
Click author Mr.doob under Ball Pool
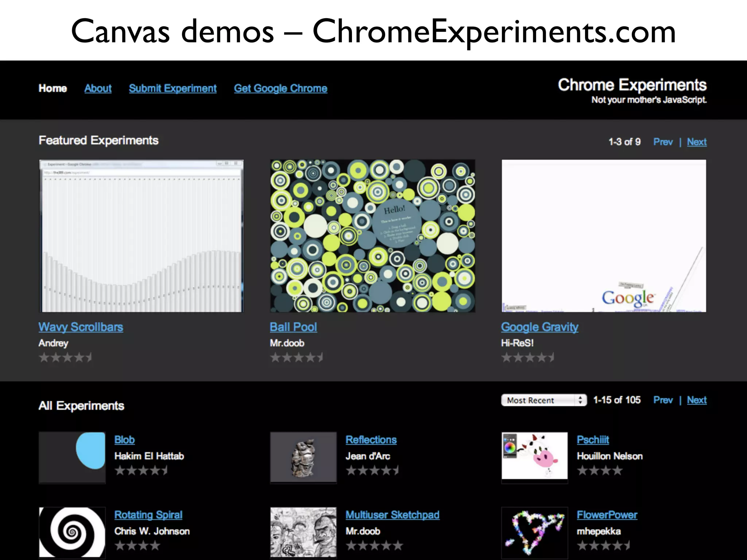[x=287, y=343]
